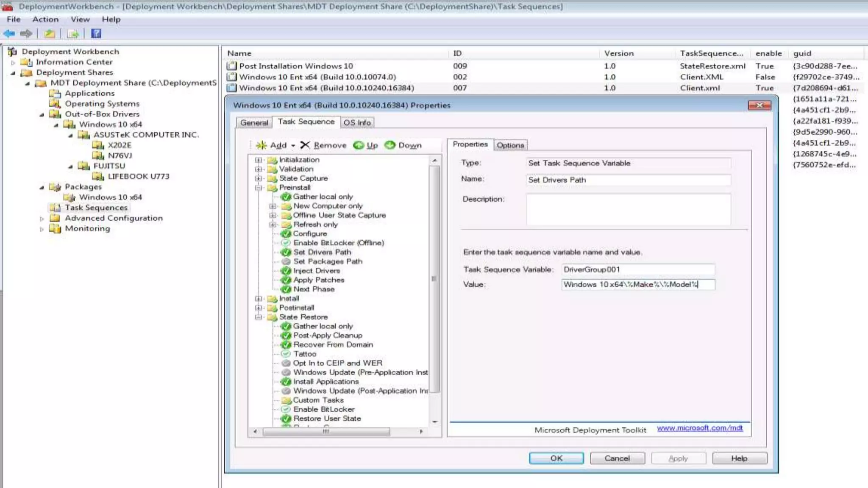868x488 pixels.
Task: Select the Enable BitLocker (Offline) step icon
Action: pos(287,243)
